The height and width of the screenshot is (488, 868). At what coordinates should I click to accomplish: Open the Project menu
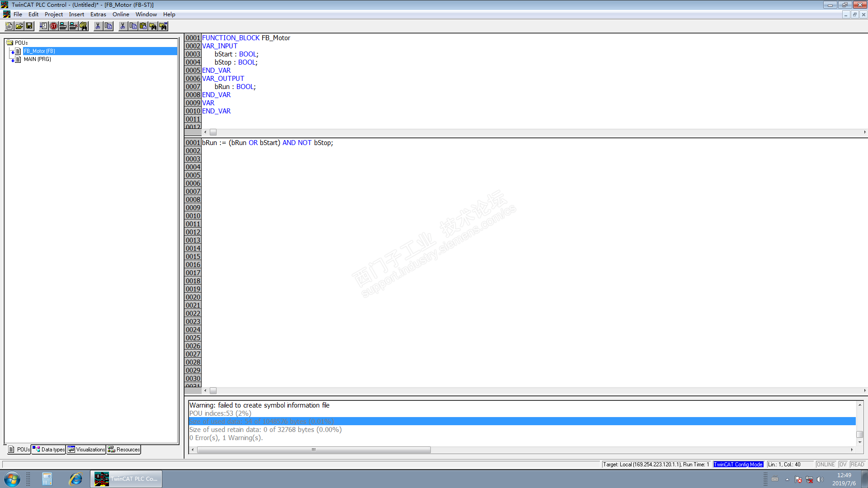click(x=53, y=14)
